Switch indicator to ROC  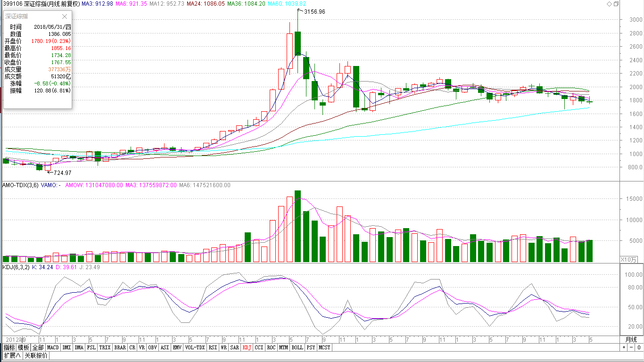271,347
